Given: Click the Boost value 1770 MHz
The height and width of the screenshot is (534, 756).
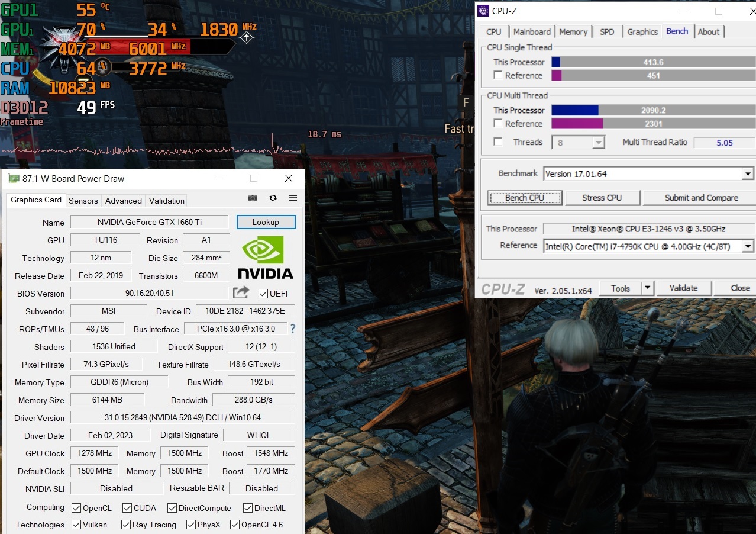Looking at the screenshot, I should (271, 471).
